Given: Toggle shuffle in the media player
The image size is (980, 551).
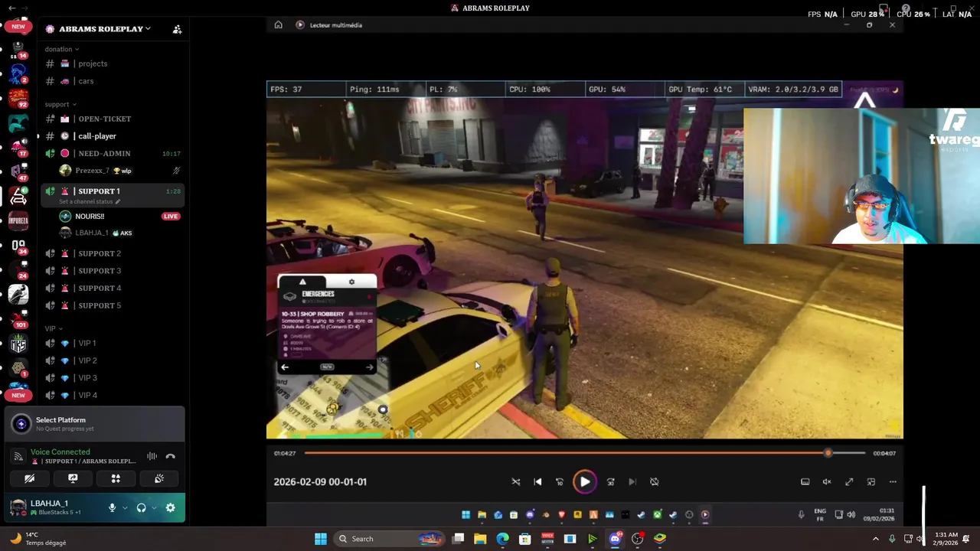Looking at the screenshot, I should [x=516, y=482].
